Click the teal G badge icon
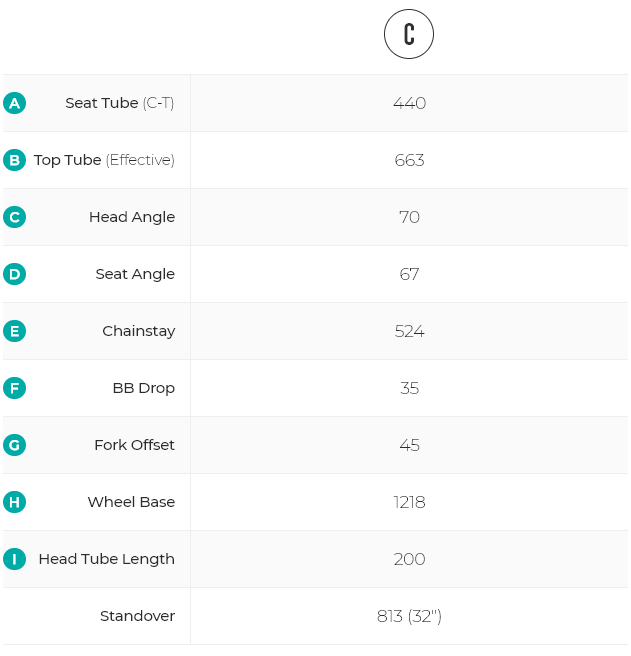The width and height of the screenshot is (631, 656). tap(14, 445)
